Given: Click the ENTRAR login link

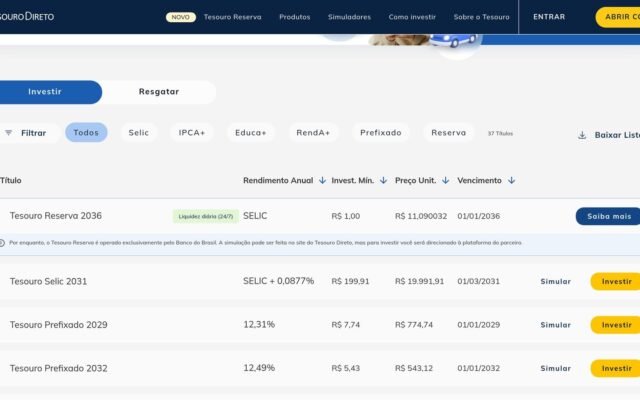Looking at the screenshot, I should click(x=549, y=17).
